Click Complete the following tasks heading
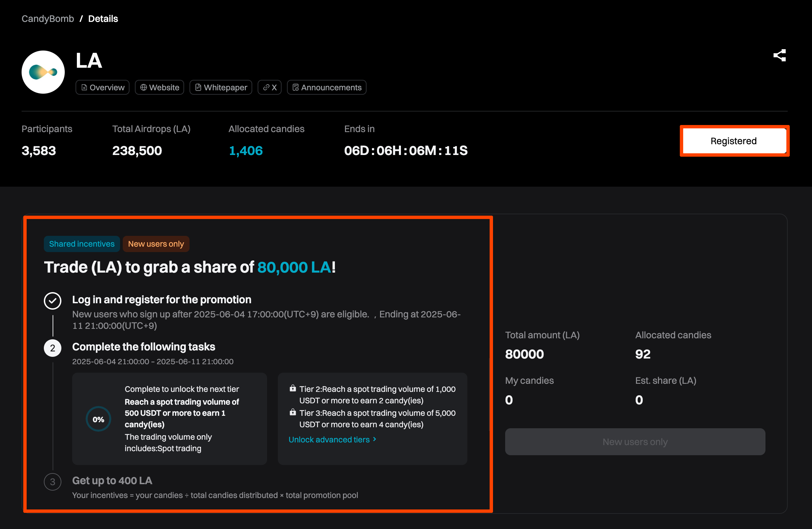 (x=144, y=347)
